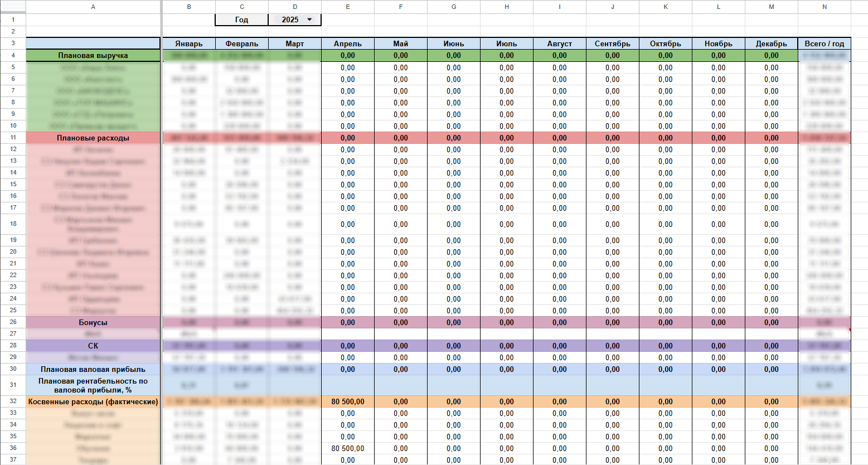Select column E header
Viewport: 868px width, 465px height.
(x=348, y=7)
